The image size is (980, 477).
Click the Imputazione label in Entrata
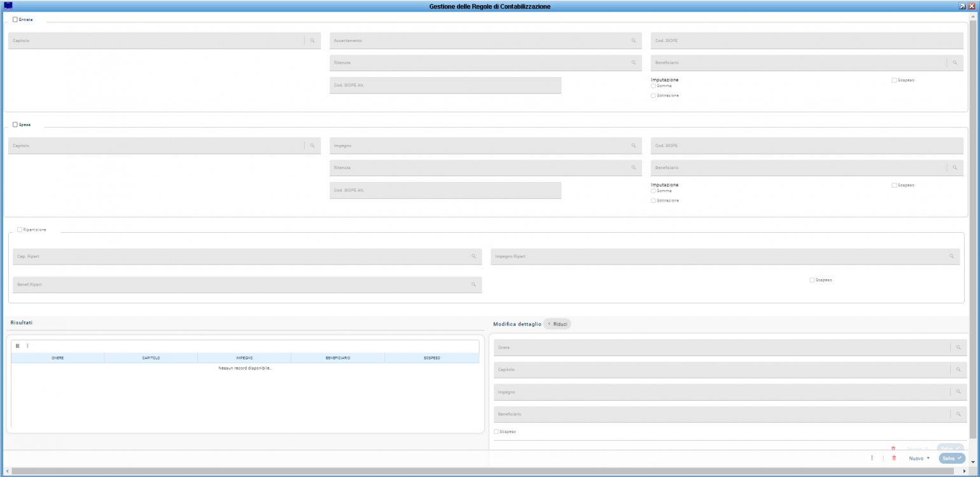(664, 79)
